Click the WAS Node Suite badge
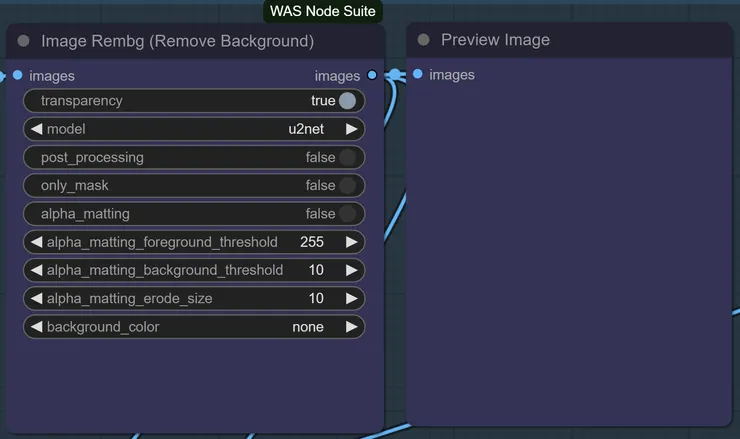 323,11
